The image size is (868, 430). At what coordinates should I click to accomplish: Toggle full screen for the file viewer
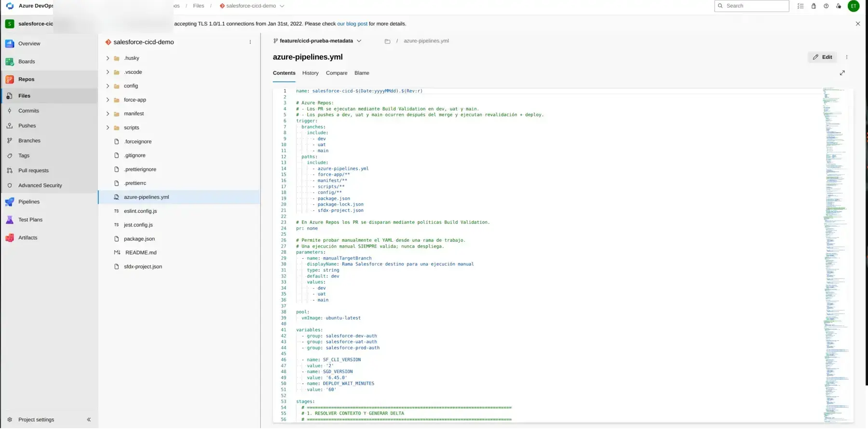(842, 73)
